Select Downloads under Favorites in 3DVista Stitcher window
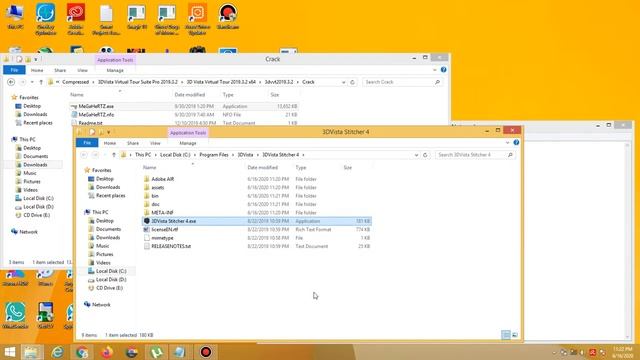640x360 pixels. tap(108, 187)
